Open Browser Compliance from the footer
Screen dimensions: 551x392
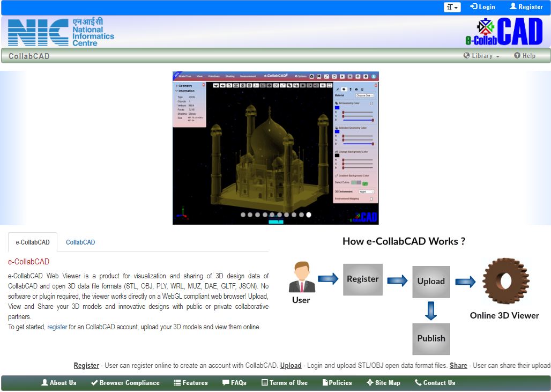(x=125, y=383)
